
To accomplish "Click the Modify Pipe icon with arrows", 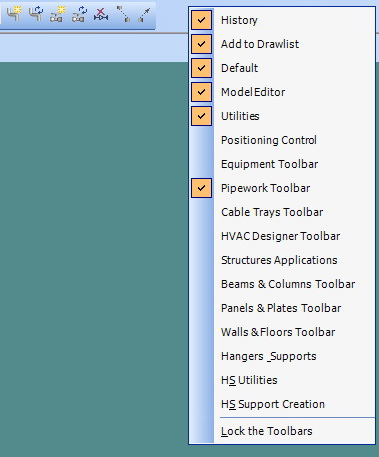I will [x=36, y=14].
